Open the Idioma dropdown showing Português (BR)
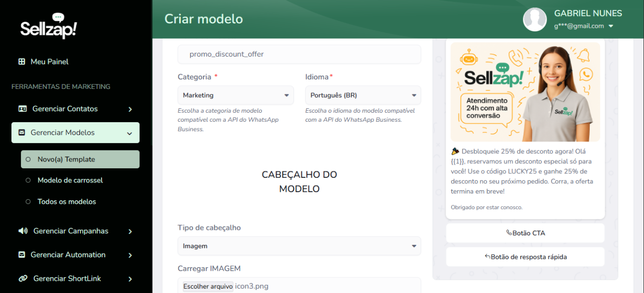Screen dimensions: 644x293 pos(363,95)
